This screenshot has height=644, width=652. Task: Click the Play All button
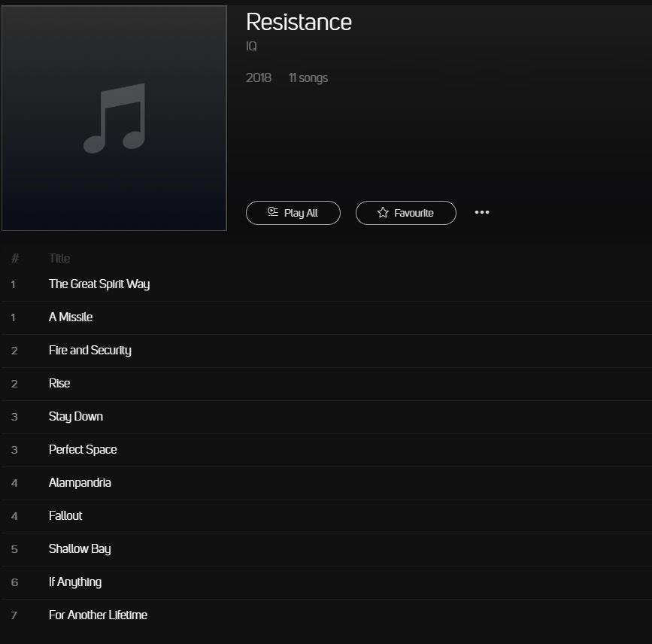[293, 213]
